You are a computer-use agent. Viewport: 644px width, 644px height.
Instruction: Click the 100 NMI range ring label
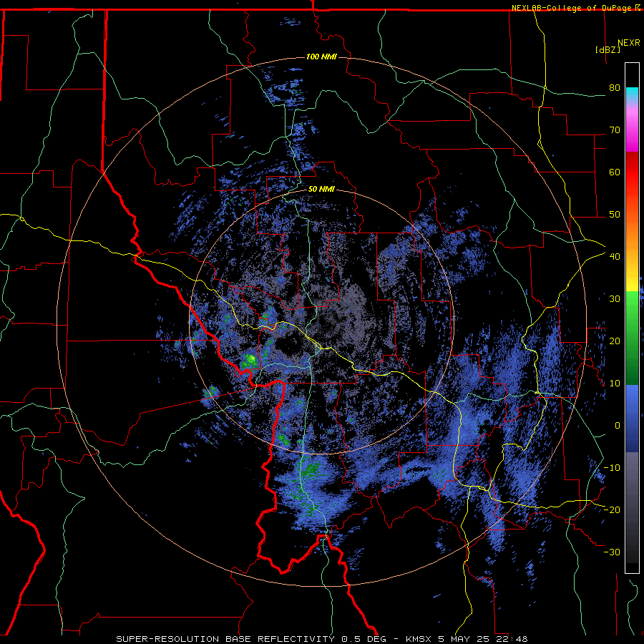[x=321, y=57]
